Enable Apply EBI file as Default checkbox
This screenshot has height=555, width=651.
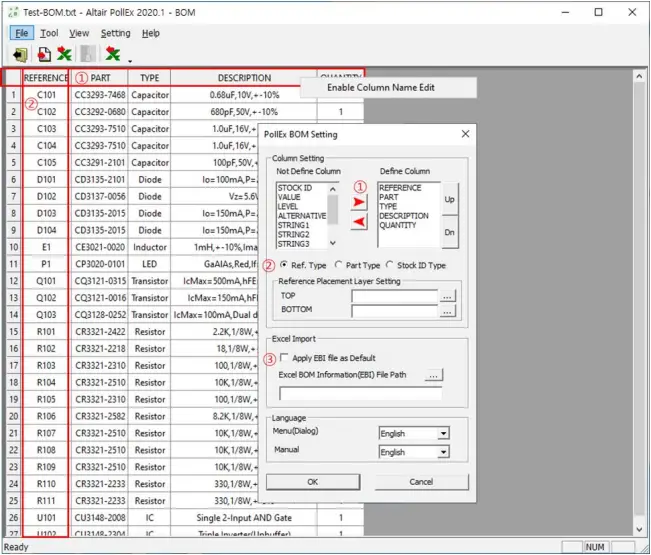click(285, 358)
